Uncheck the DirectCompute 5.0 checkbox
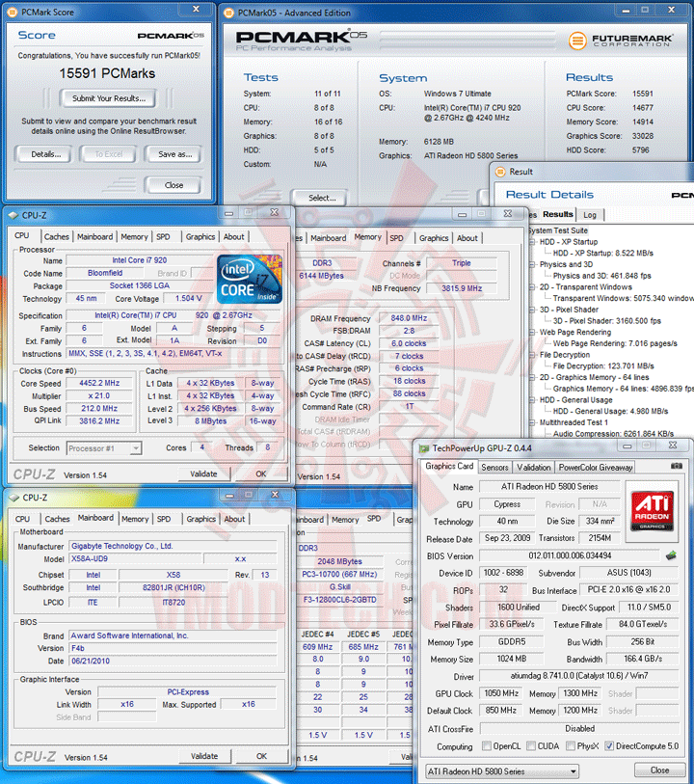The width and height of the screenshot is (694, 784). pyautogui.click(x=609, y=746)
